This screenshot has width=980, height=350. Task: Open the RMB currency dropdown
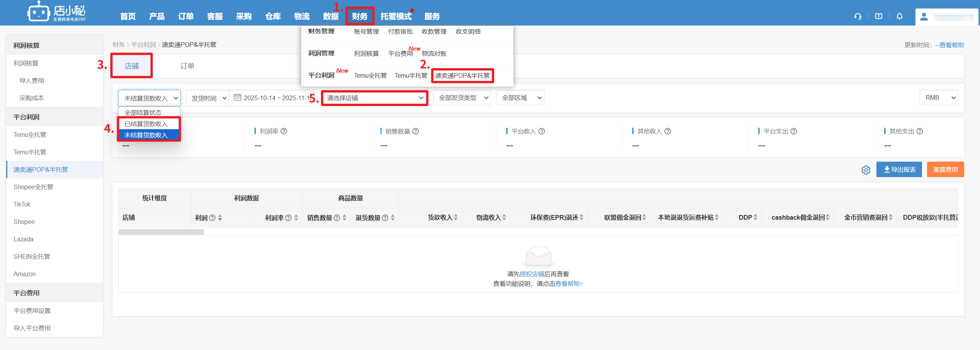click(x=939, y=98)
